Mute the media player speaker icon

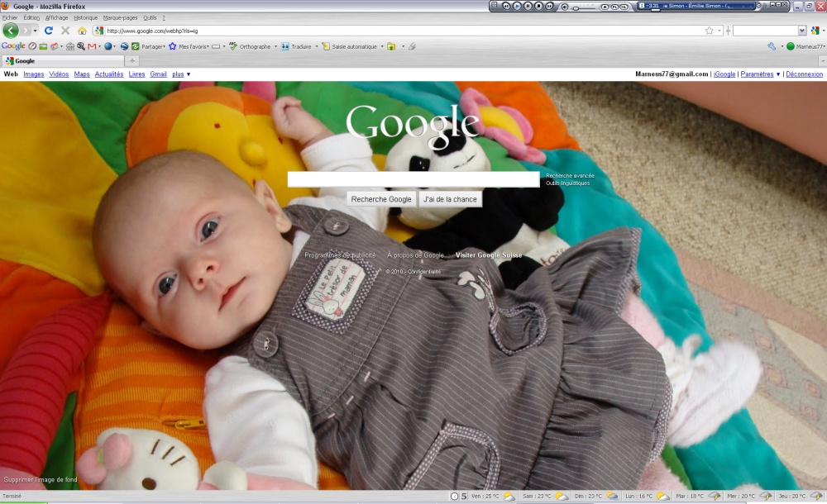click(x=565, y=7)
